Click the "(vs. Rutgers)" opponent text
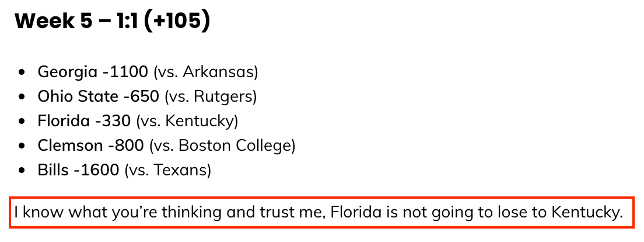 (x=211, y=96)
